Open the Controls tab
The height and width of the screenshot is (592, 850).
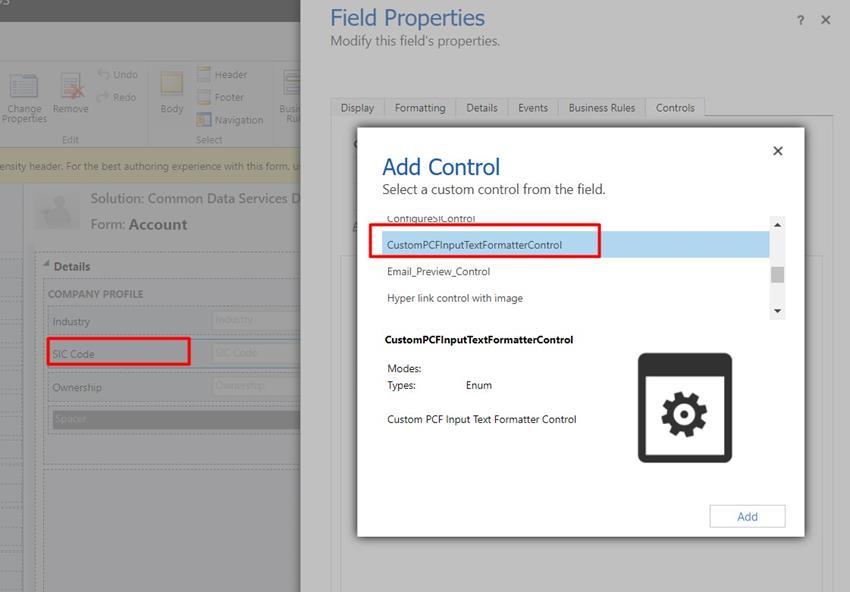[x=674, y=107]
